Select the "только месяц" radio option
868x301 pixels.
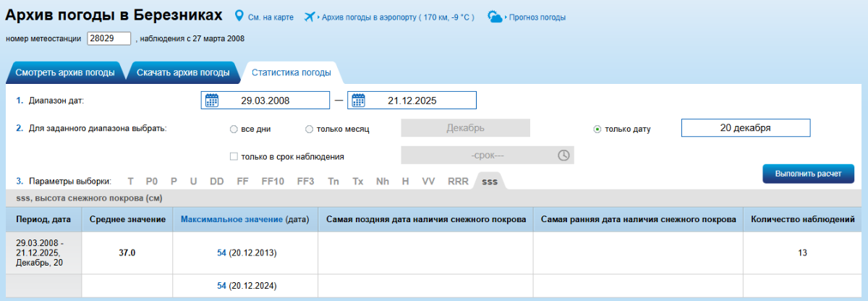pos(310,129)
